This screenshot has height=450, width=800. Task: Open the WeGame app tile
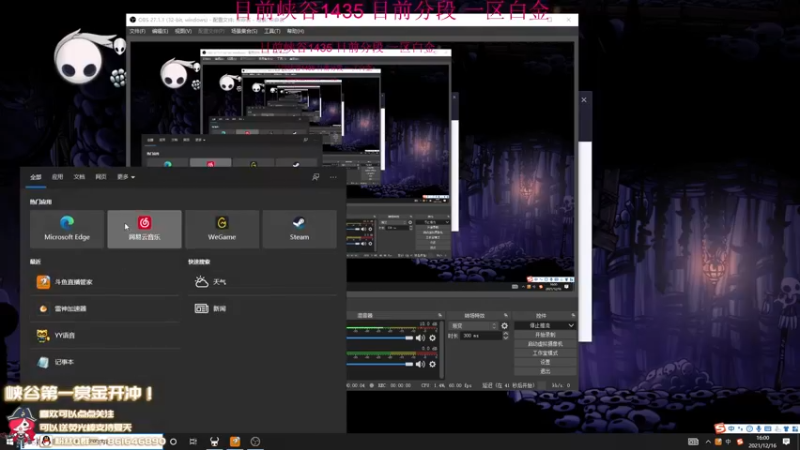222,229
